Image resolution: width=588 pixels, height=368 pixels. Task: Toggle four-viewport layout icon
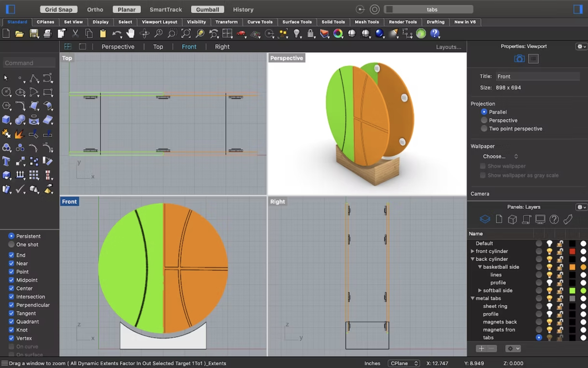pos(68,46)
